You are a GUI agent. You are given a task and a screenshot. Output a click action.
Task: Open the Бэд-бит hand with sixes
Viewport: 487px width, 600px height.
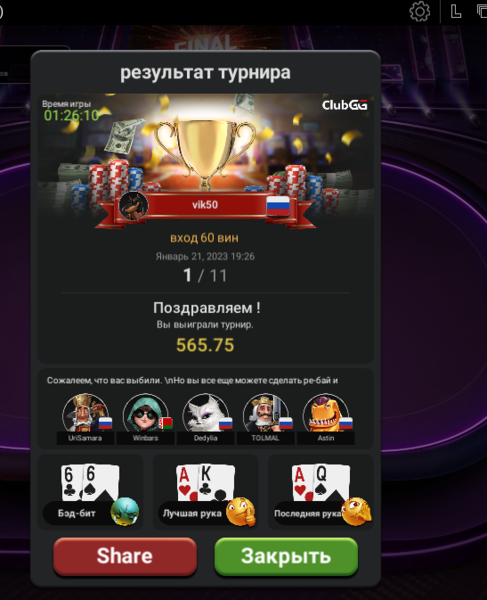(90, 492)
